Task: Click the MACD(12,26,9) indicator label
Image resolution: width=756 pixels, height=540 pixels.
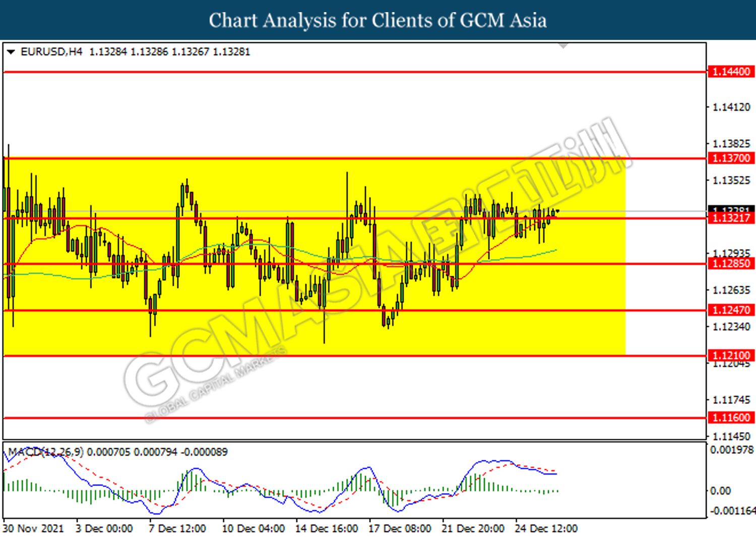Action: click(x=46, y=452)
